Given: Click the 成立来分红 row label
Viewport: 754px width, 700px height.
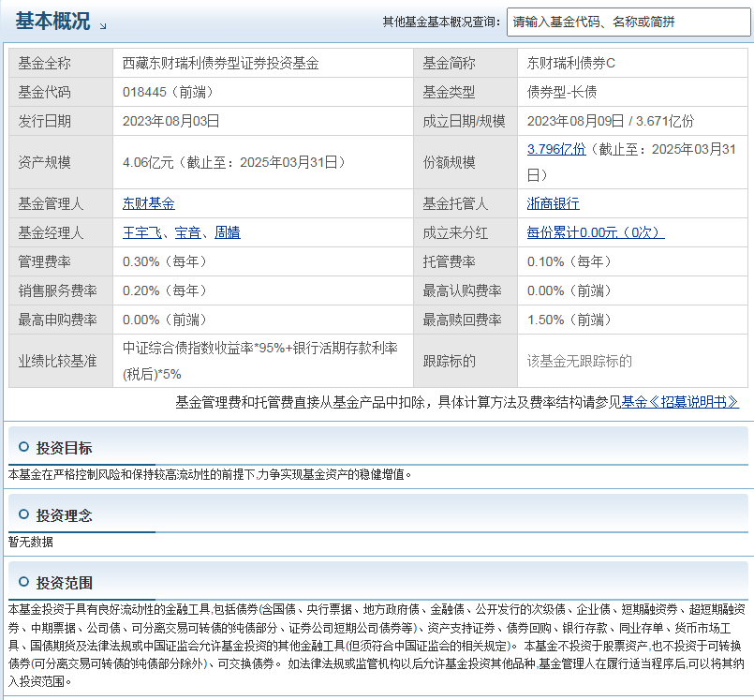Looking at the screenshot, I should 455,232.
